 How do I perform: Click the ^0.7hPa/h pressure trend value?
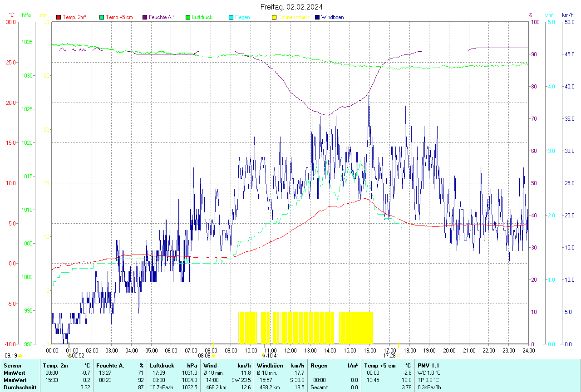[162, 387]
